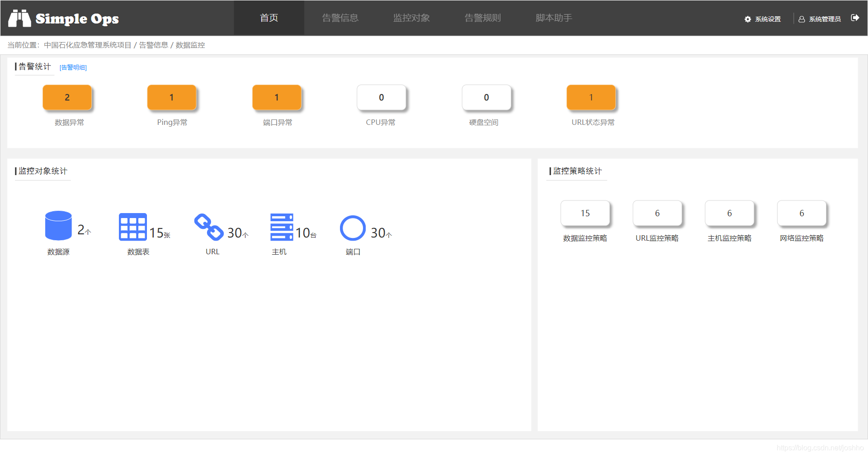Click the 数据监控策略 count showing 15

585,213
